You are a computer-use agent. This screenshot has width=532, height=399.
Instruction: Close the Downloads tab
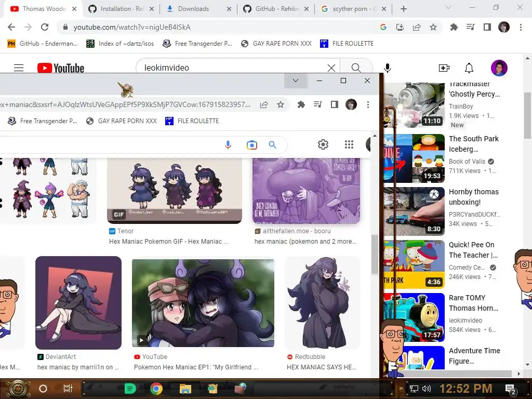(x=229, y=9)
